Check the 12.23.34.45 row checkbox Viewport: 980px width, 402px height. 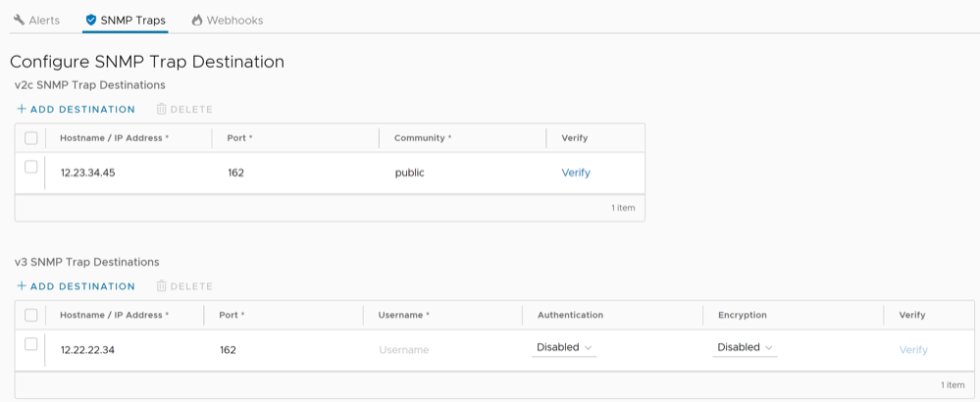click(x=31, y=168)
